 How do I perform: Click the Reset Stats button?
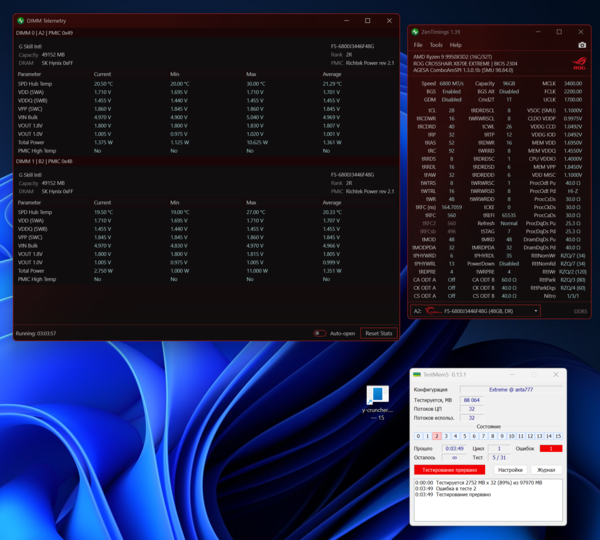[378, 333]
